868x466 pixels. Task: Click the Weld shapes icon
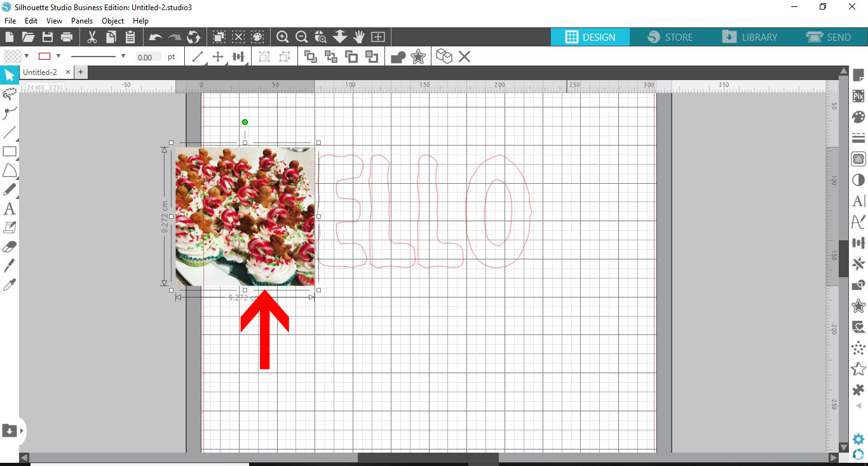[398, 57]
